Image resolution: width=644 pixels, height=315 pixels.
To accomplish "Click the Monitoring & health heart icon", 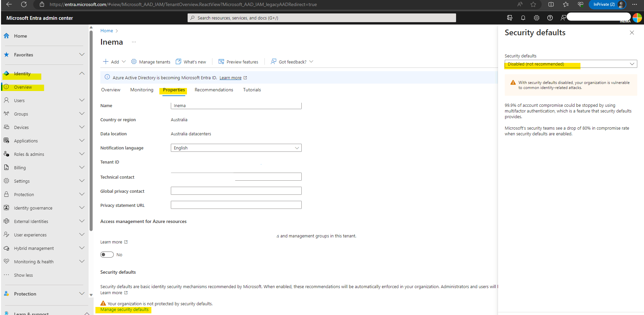I will point(6,261).
